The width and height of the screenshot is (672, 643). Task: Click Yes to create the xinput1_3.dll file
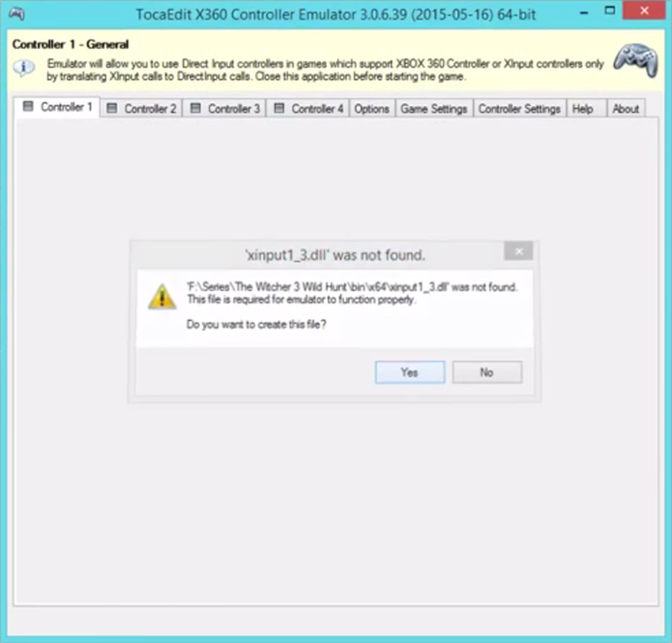point(410,372)
